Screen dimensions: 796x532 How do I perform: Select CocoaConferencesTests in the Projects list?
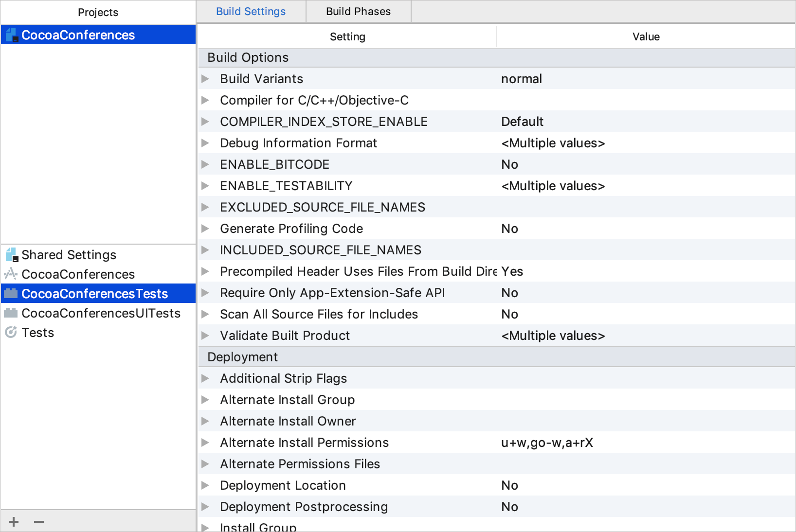[x=94, y=293]
